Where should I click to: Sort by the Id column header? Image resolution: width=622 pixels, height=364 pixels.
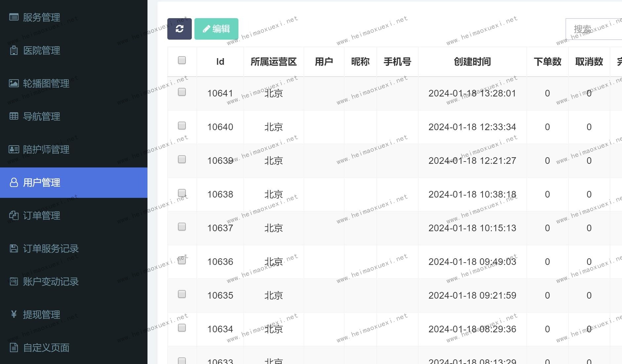(x=220, y=62)
